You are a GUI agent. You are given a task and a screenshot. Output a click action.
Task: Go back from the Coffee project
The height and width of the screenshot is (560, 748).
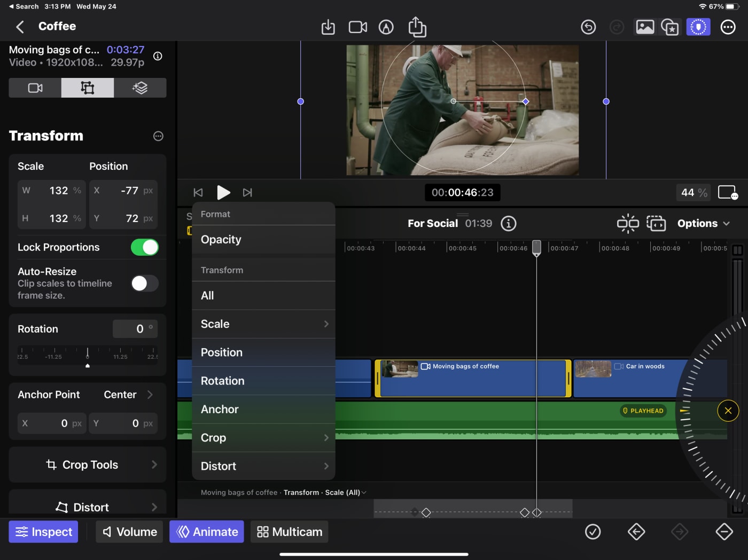coord(20,27)
